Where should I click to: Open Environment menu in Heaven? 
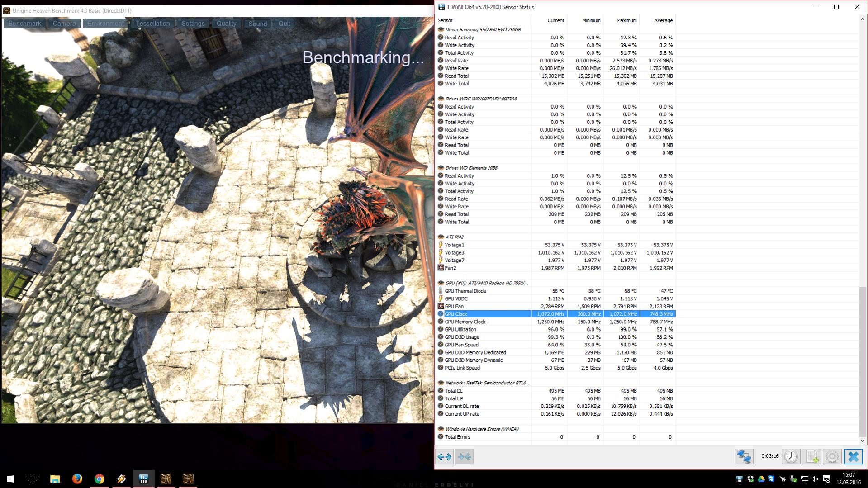pyautogui.click(x=106, y=24)
